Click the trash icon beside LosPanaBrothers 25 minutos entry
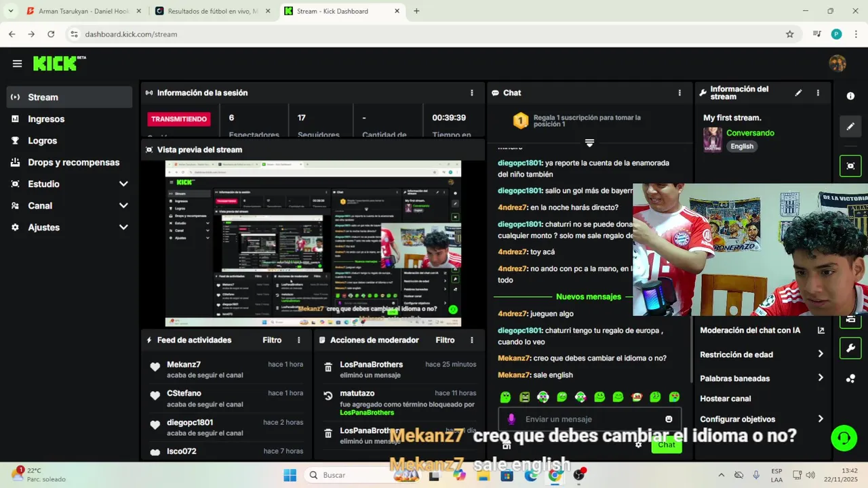Screen dimensions: 868x488 click(x=328, y=367)
